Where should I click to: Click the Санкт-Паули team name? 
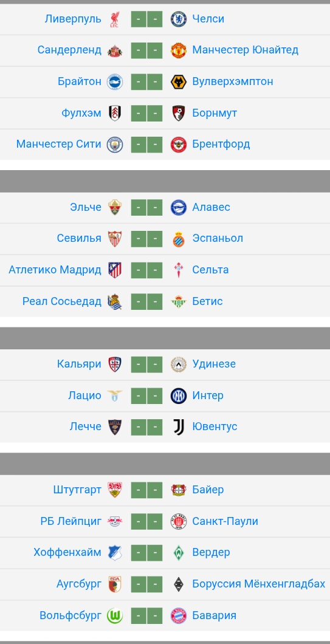pyautogui.click(x=225, y=521)
